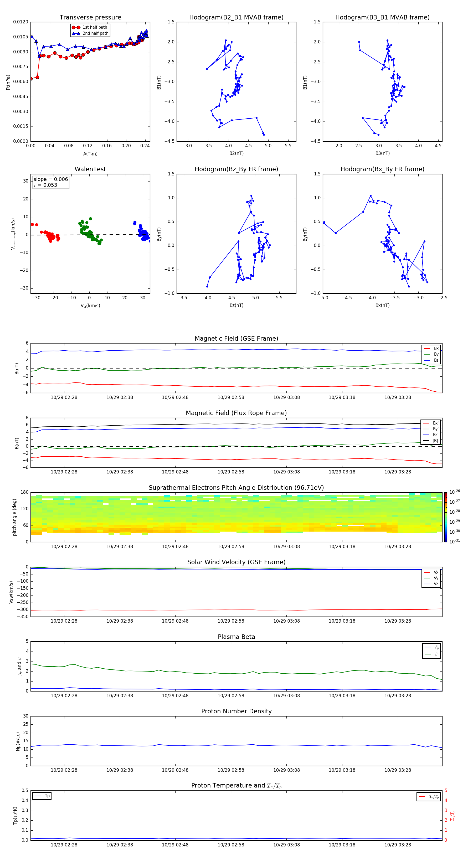Click the red Vx line in solar wind plot
This screenshot has height=868, width=473.
click(236, 610)
